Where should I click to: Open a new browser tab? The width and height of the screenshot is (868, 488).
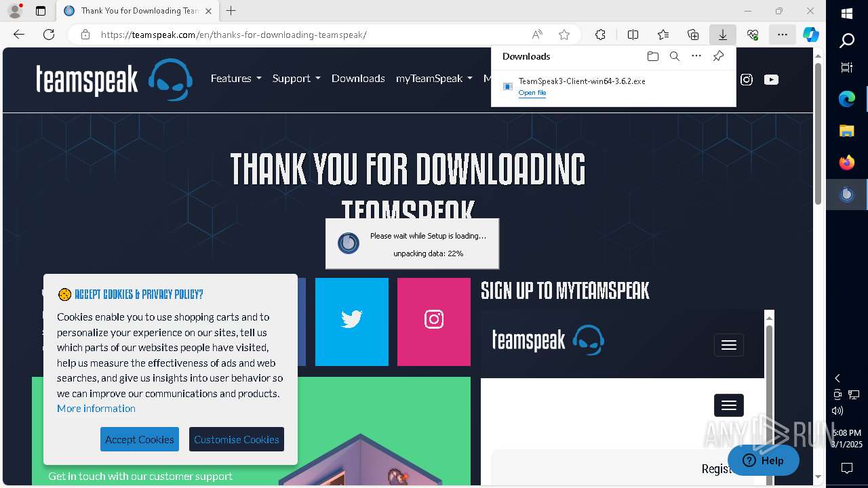[231, 11]
